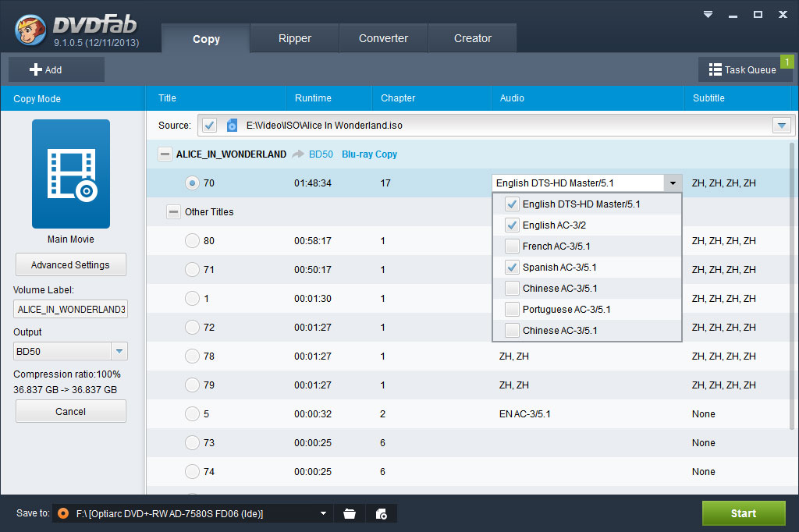Uncheck Spanish AC-3/5.1 audio track

click(x=512, y=267)
